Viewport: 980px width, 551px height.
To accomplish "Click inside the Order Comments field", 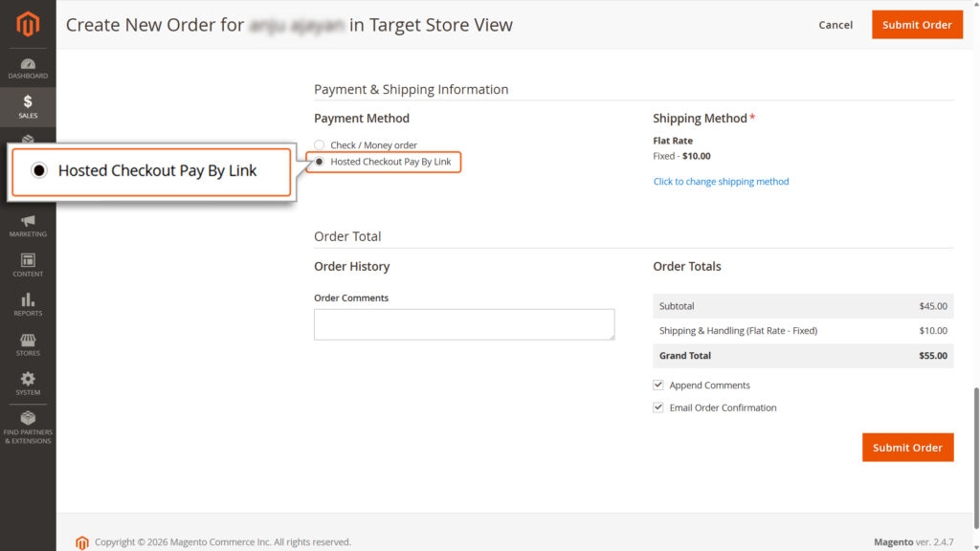I will click(463, 324).
